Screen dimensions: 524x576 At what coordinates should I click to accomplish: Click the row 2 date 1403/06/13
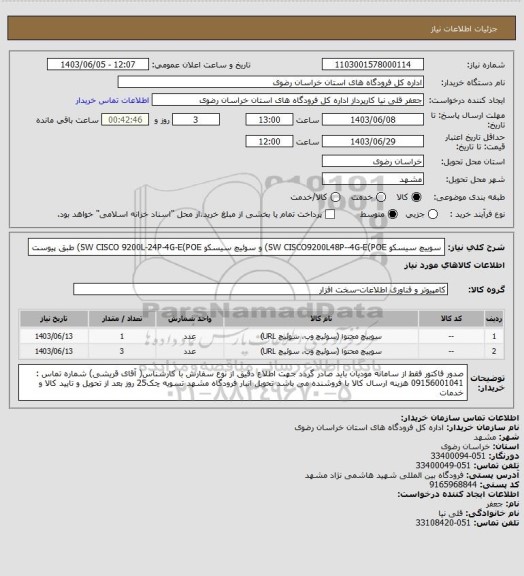click(54, 351)
